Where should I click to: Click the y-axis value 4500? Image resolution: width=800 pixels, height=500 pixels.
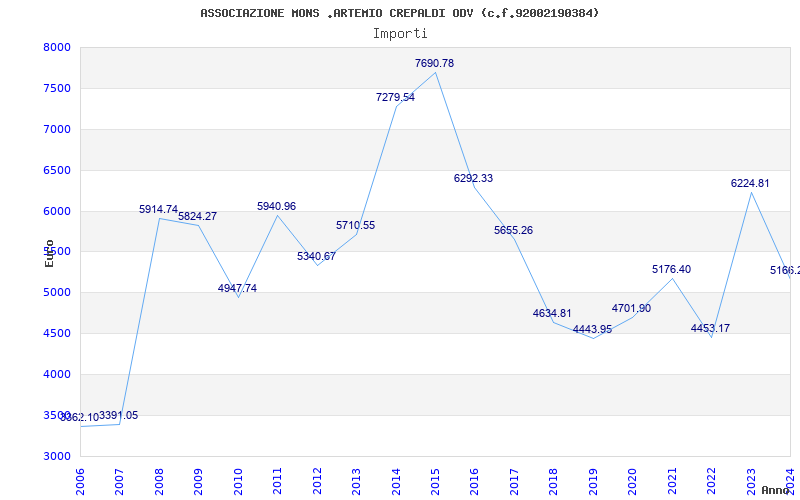coord(57,333)
